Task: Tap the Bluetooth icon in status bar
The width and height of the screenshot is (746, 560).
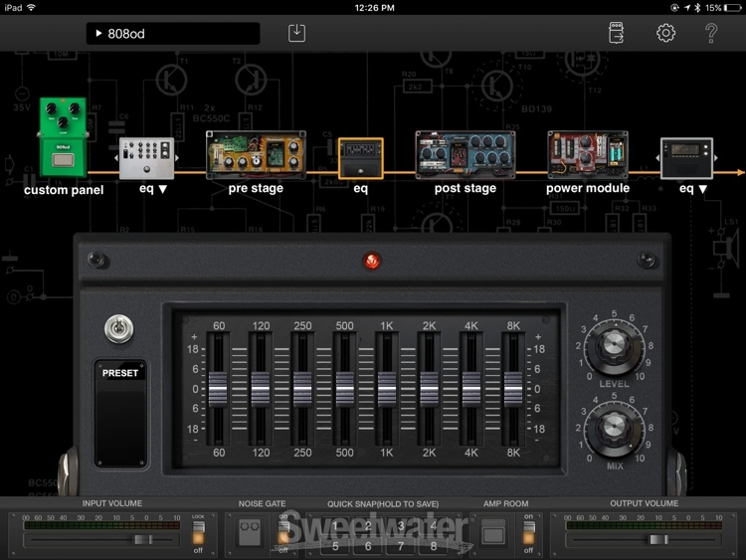Action: (x=697, y=8)
